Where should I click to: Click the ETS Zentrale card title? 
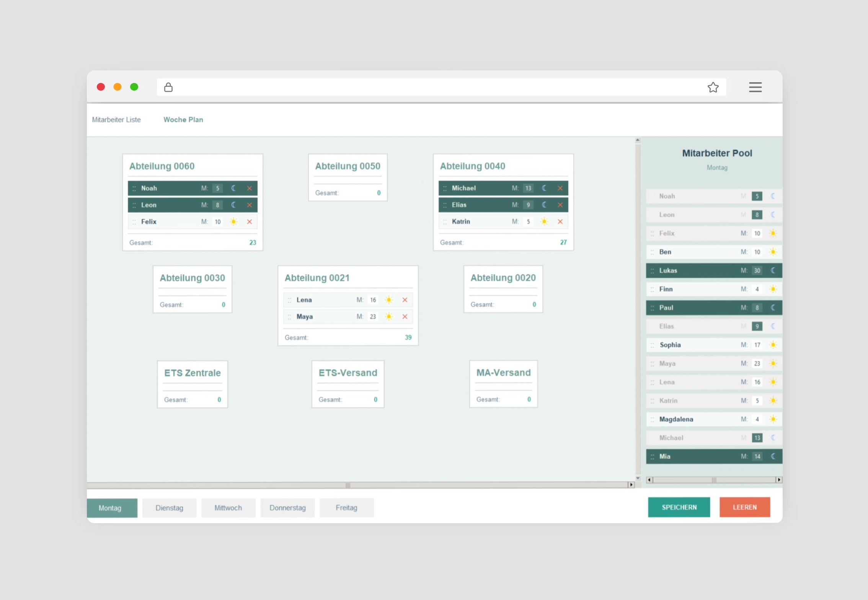click(193, 373)
